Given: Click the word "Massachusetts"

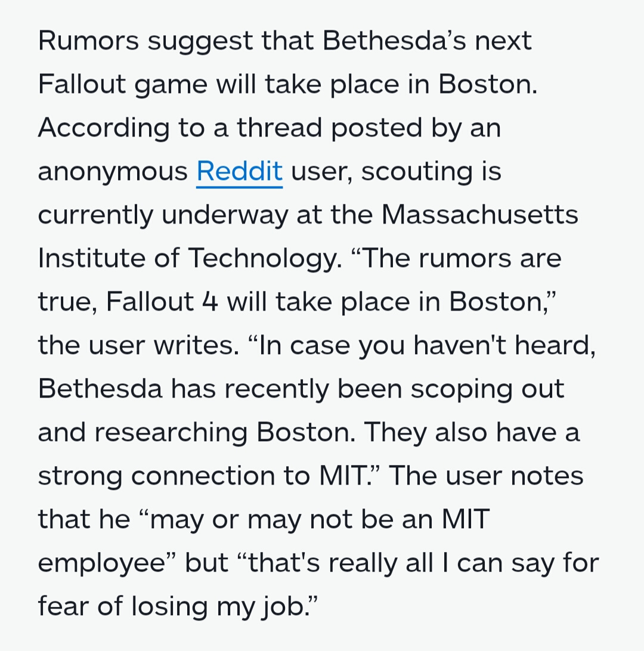Looking at the screenshot, I should 479,214.
